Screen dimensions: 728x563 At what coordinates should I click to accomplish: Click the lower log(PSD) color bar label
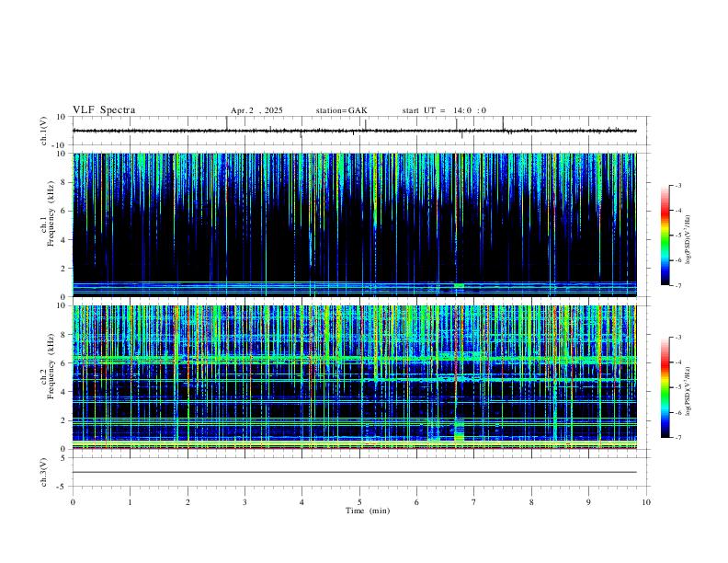pyautogui.click(x=688, y=391)
